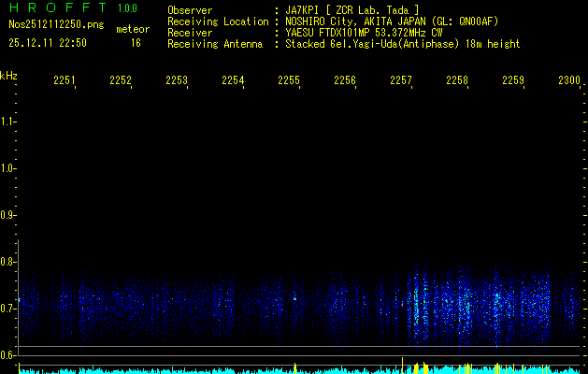Click the 1.0 kHz frequency label
This screenshot has width=588, height=374.
click(x=8, y=168)
